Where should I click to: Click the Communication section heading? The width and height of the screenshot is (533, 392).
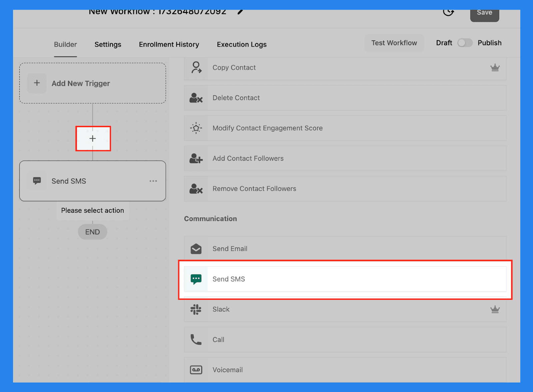tap(211, 219)
